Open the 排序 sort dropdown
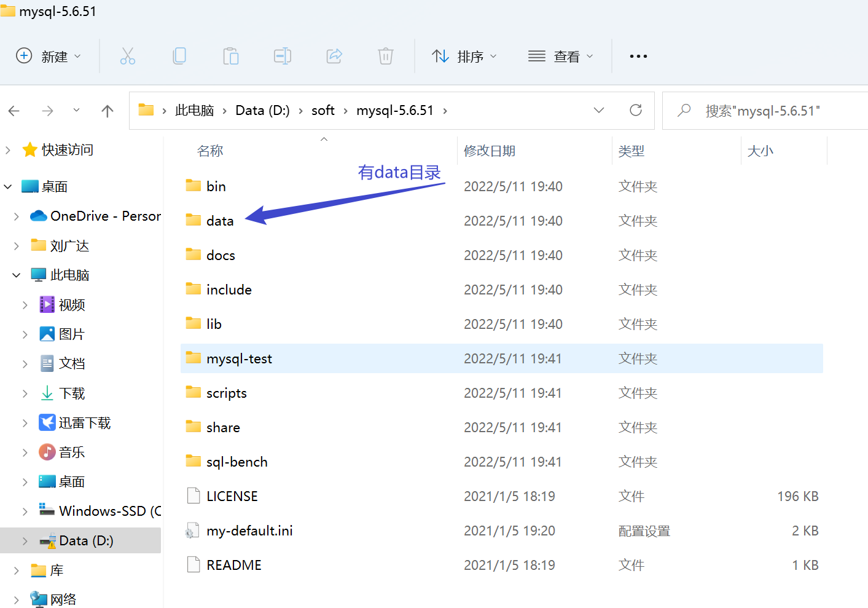Viewport: 868px width, 608px height. [x=464, y=57]
